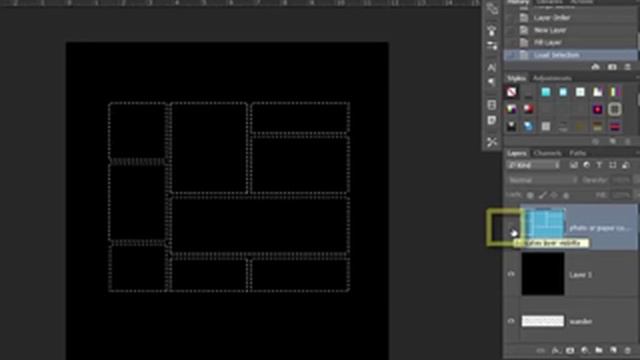
Task: Create new style in Styles panel
Action: pyautogui.click(x=613, y=141)
